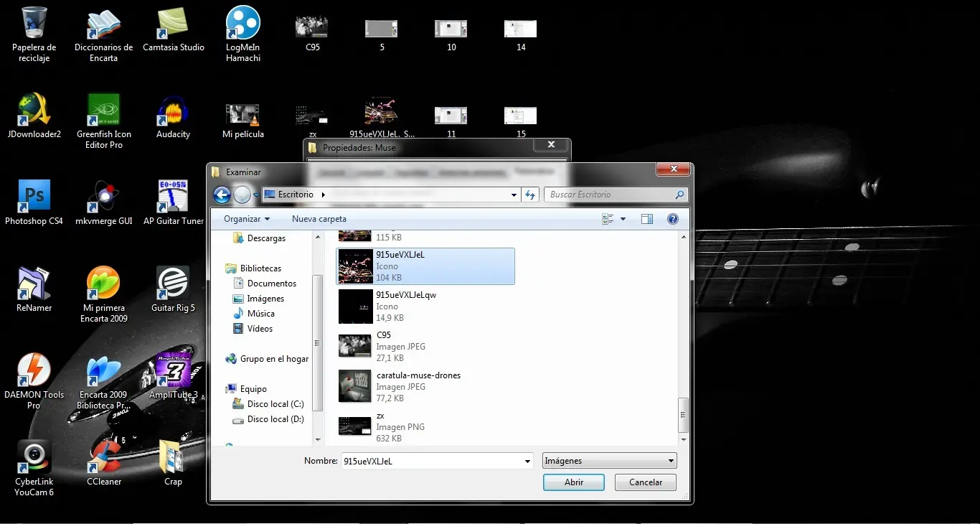This screenshot has height=524, width=980.
Task: Select the Audacity desktop icon
Action: pos(173,116)
